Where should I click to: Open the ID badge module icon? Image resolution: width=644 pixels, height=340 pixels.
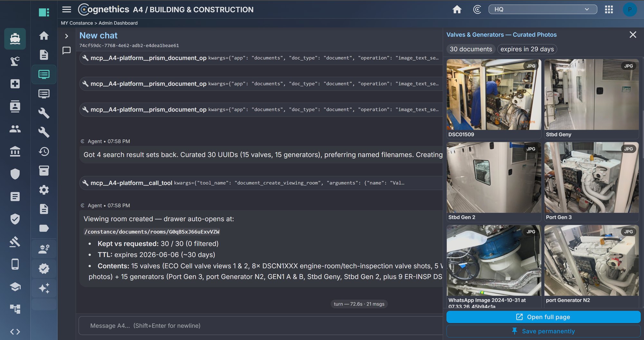(x=15, y=106)
